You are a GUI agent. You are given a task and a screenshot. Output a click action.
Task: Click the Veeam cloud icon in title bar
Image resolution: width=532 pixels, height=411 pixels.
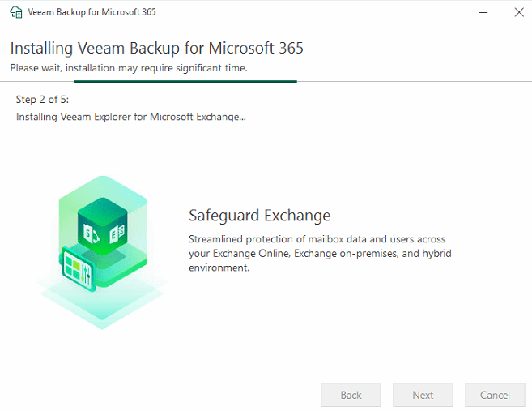16,12
